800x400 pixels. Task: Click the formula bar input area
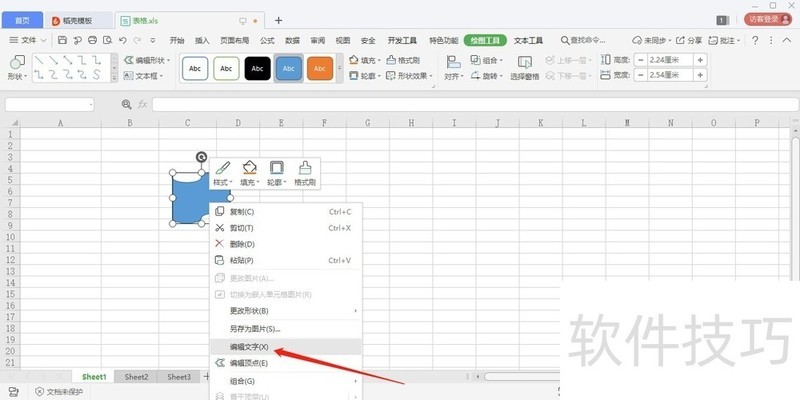pos(475,105)
